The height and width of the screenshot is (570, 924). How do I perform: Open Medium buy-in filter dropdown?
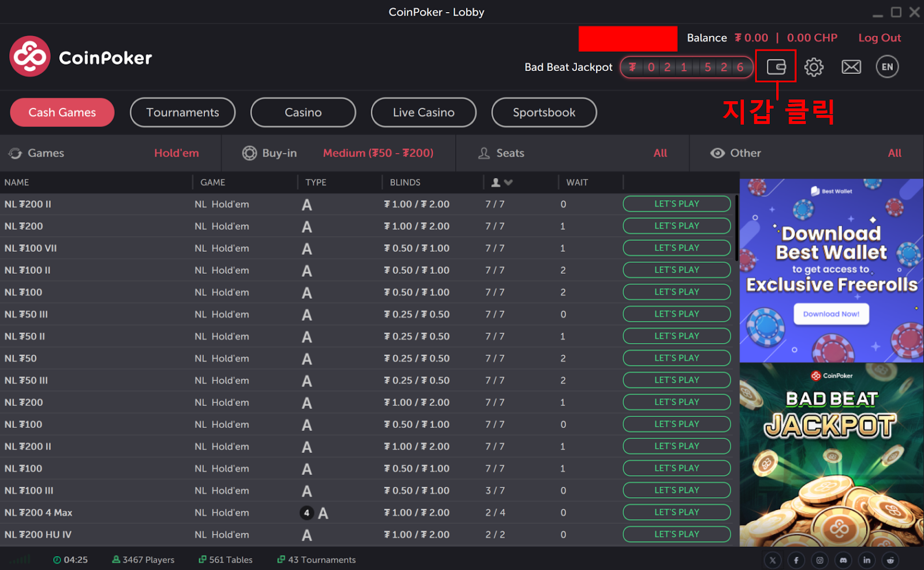(378, 153)
